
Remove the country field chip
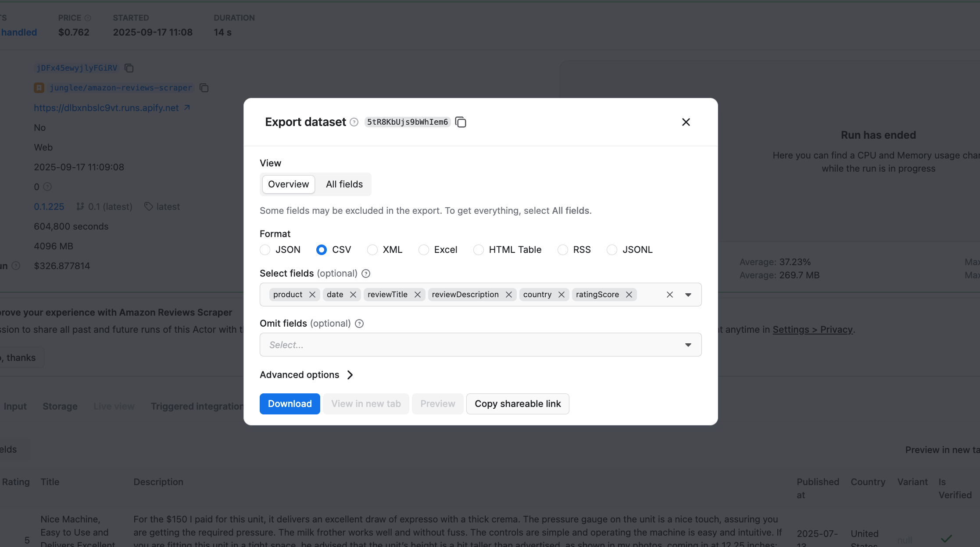pyautogui.click(x=562, y=295)
